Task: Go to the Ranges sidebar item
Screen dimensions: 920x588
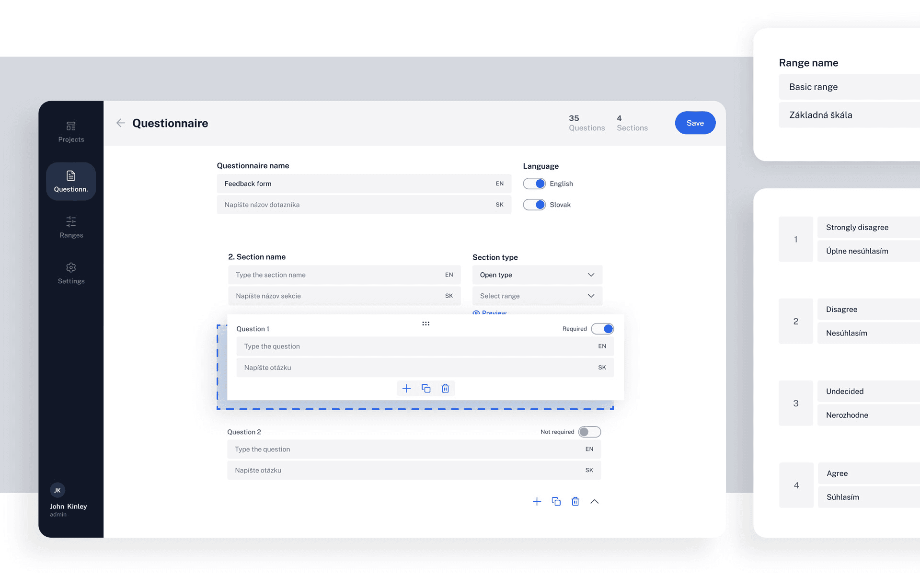Action: coord(71,227)
